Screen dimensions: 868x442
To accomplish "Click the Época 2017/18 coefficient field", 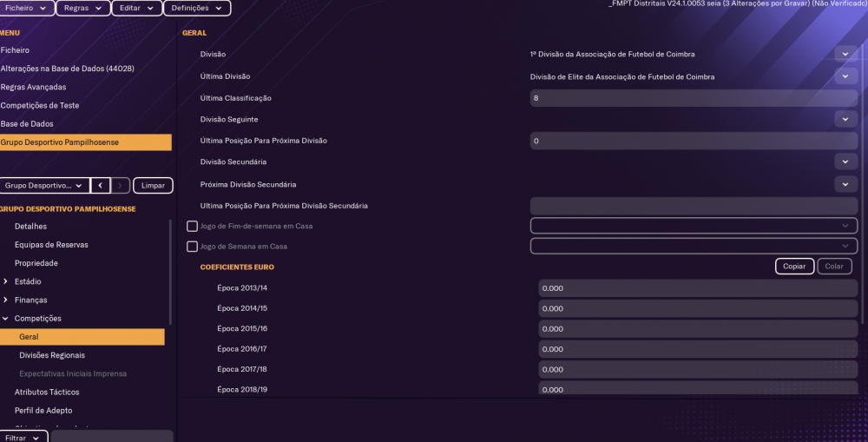I will tap(698, 369).
